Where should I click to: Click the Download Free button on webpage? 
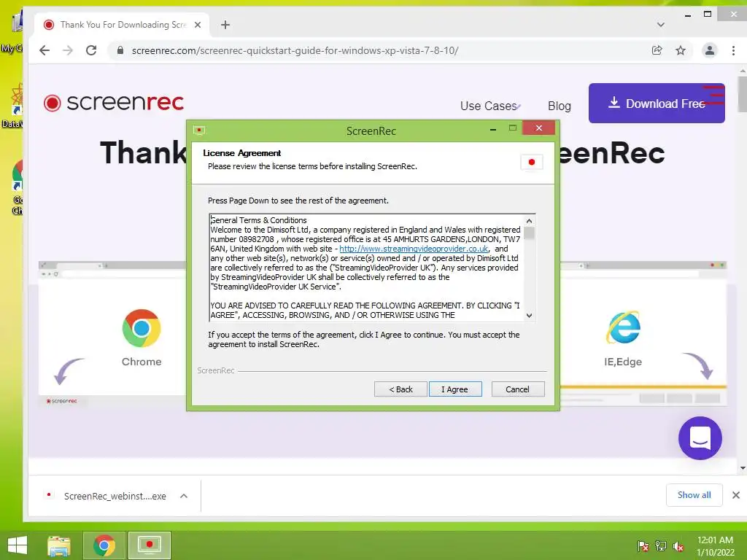tap(657, 104)
